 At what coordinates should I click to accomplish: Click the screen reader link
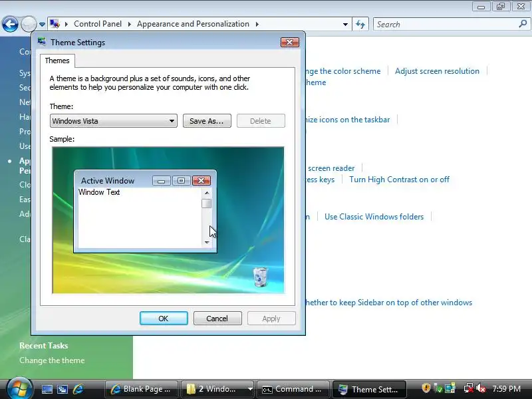(331, 168)
